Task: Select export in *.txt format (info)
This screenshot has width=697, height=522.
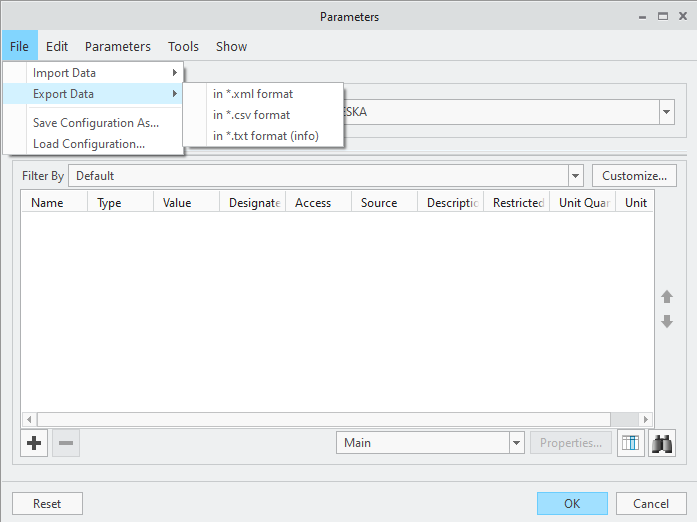Action: click(x=266, y=136)
